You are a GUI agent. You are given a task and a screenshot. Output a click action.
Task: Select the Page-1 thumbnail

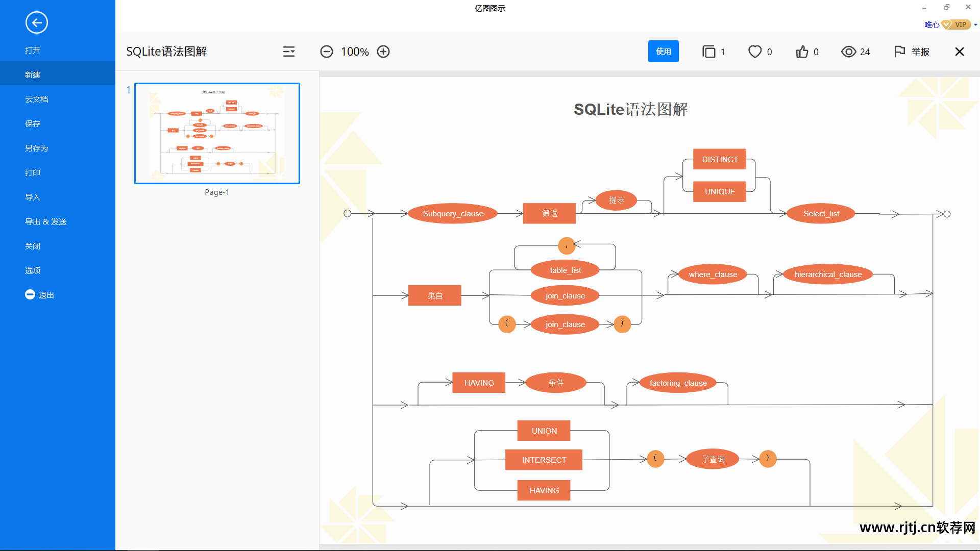point(217,133)
